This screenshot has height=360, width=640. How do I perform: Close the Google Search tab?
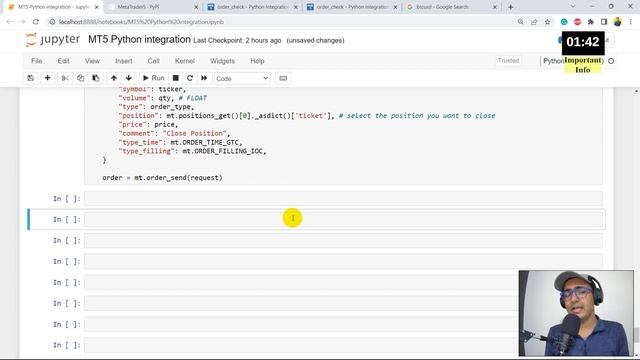pyautogui.click(x=495, y=7)
